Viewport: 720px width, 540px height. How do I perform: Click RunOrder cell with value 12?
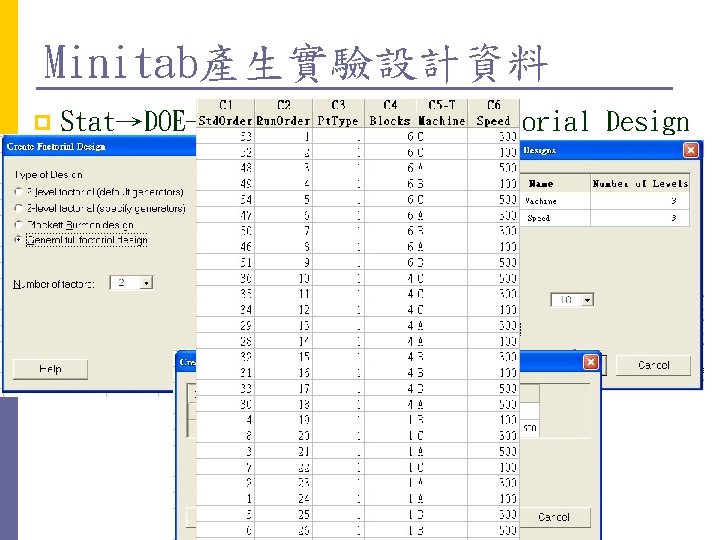283,309
